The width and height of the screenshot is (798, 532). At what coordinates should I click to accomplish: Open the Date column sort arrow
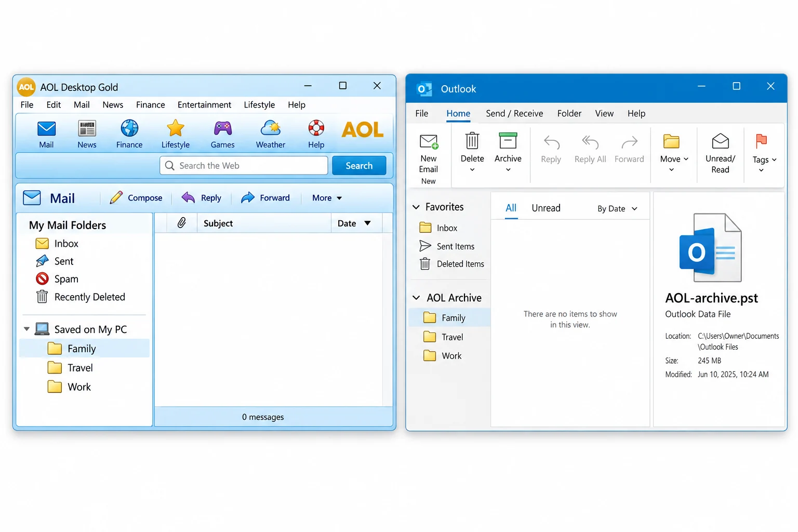(367, 223)
